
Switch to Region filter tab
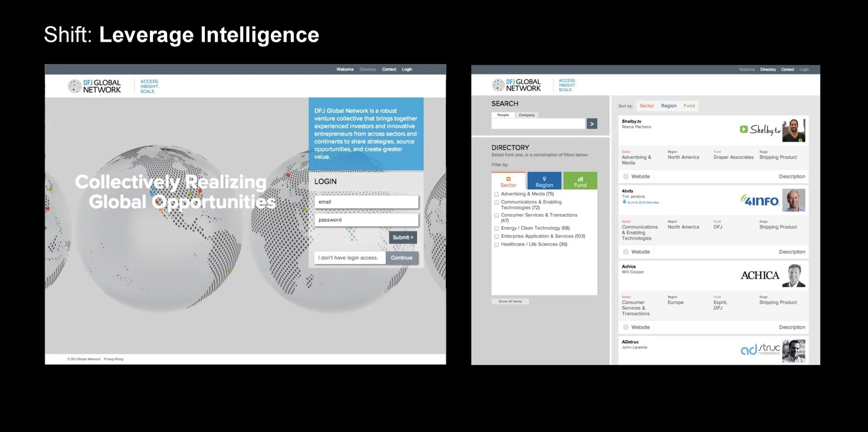[544, 181]
